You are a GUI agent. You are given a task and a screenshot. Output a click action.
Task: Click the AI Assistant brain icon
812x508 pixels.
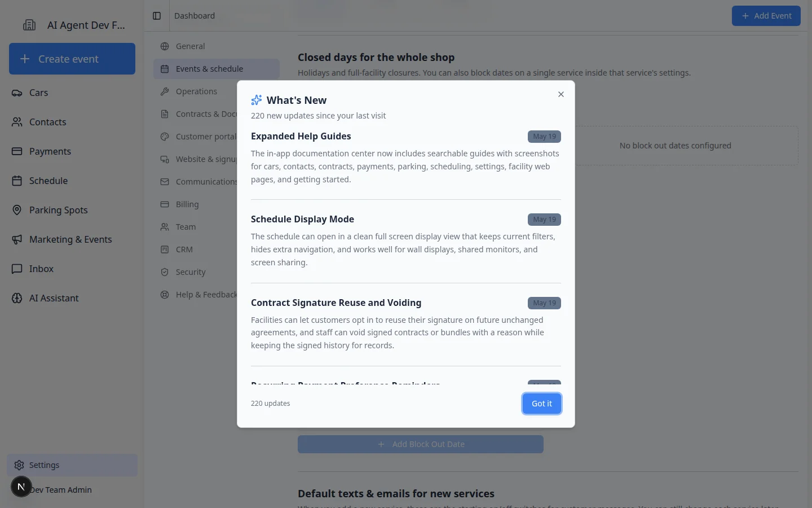[x=17, y=298]
